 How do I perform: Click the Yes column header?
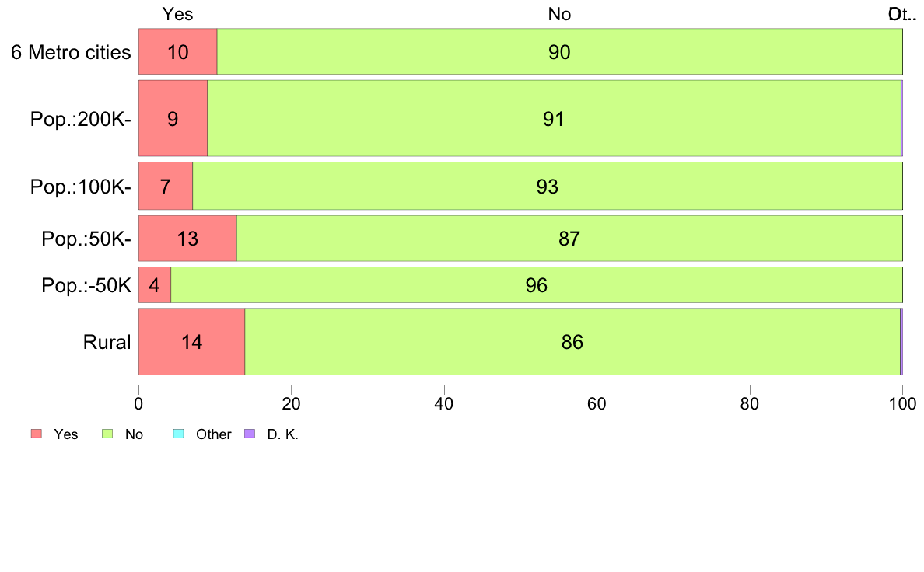coord(177,13)
